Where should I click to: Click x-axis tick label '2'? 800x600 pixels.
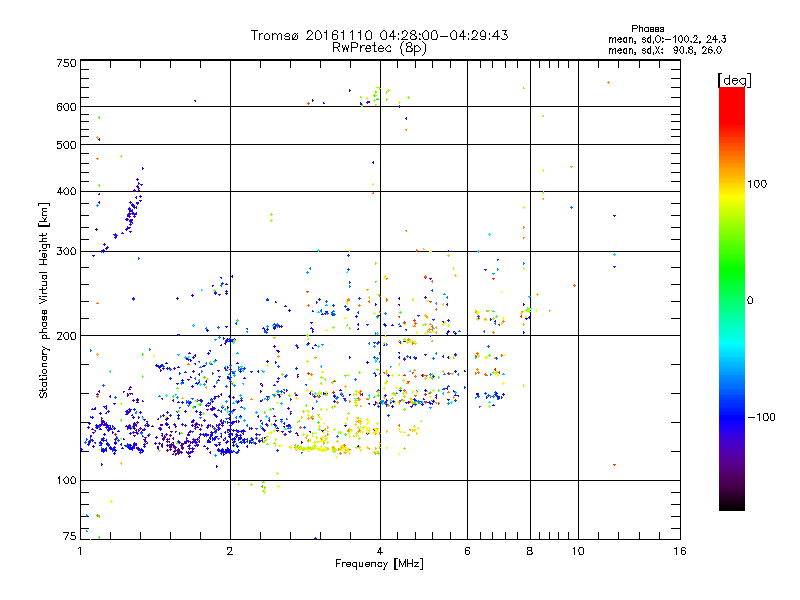click(230, 551)
